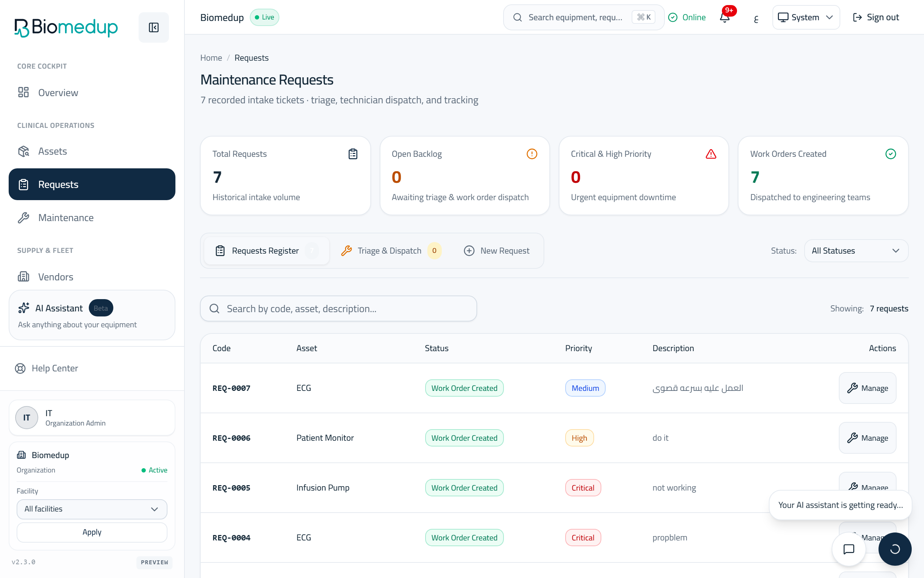
Task: Click the REQ-0004 code cell
Action: click(231, 538)
